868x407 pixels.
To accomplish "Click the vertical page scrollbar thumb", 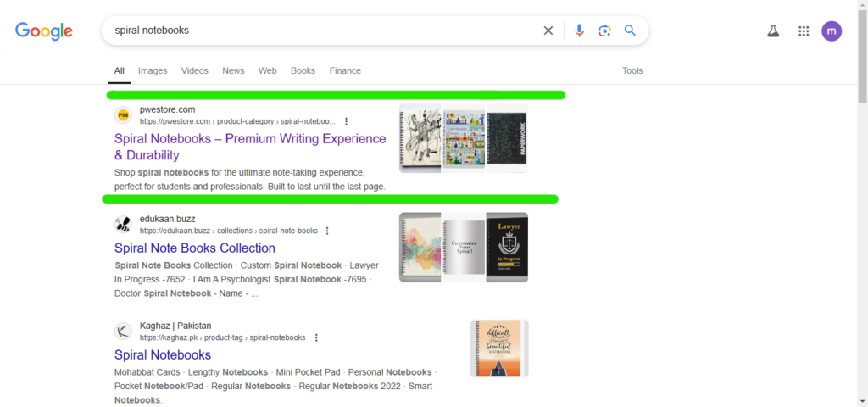I will pyautogui.click(x=862, y=57).
